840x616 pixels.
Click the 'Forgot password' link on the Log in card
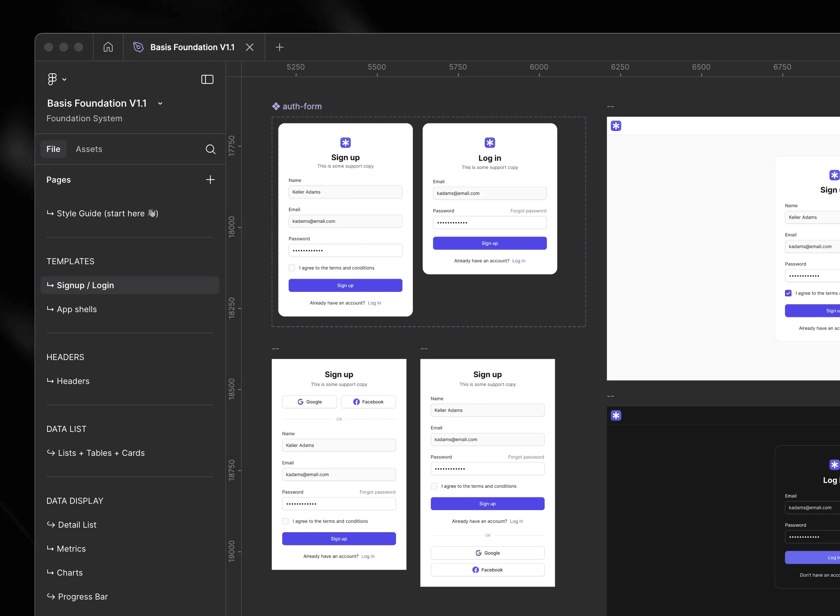[x=528, y=211]
